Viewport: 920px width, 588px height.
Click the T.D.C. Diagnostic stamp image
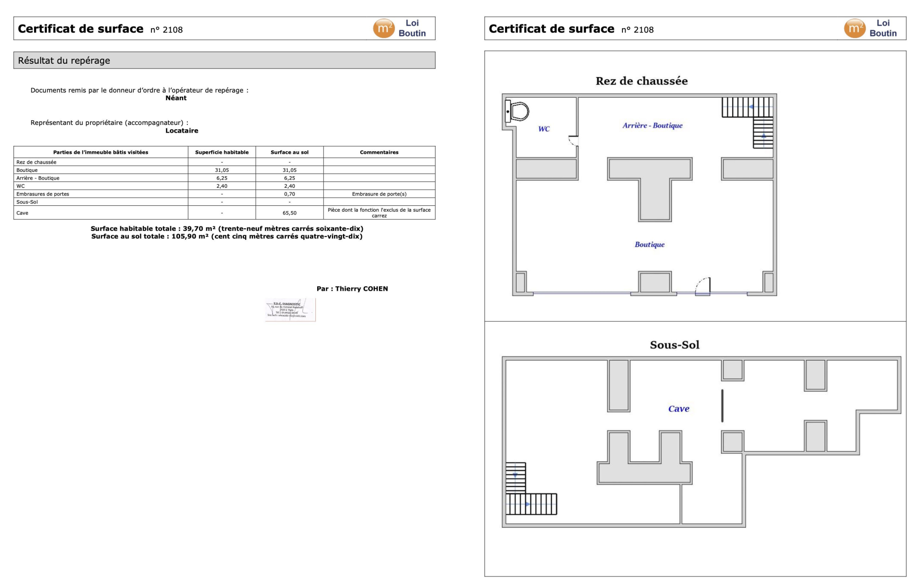click(x=290, y=310)
